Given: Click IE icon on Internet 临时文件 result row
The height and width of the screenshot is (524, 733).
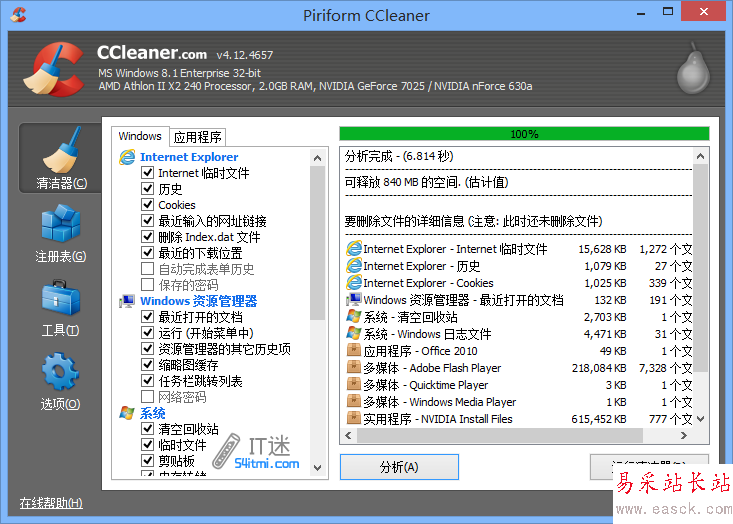Looking at the screenshot, I should 354,249.
